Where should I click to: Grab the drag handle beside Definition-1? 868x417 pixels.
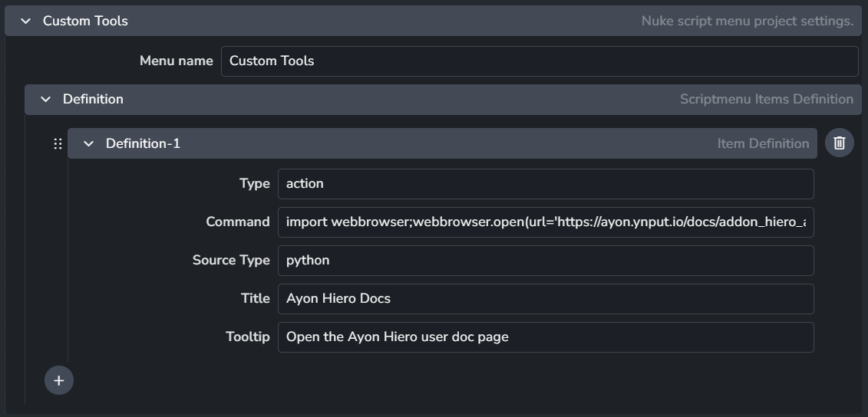58,144
